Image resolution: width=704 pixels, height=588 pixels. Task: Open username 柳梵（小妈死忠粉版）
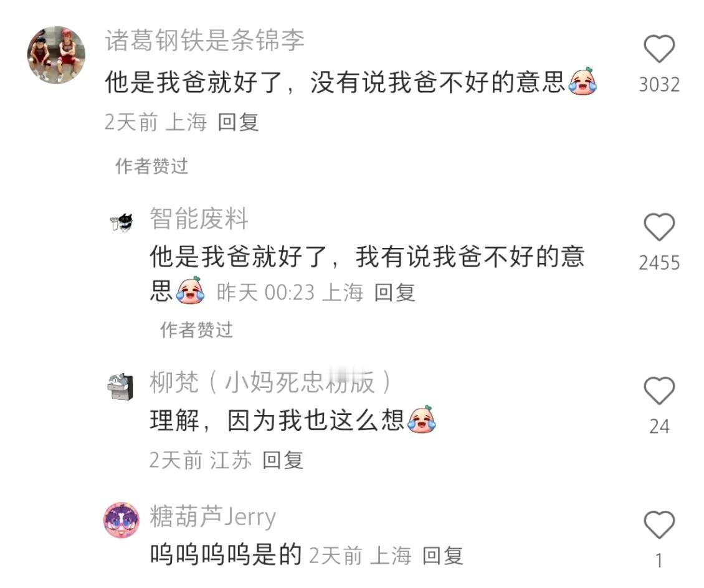[270, 382]
